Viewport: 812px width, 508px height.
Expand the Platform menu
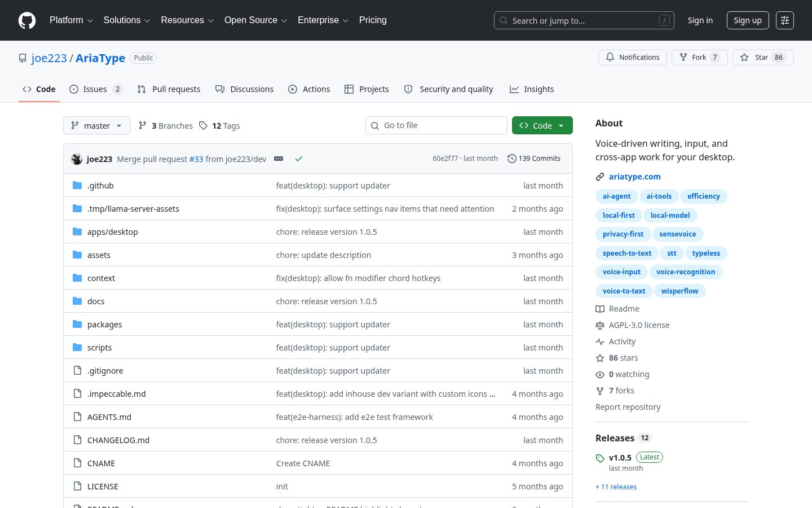click(71, 20)
